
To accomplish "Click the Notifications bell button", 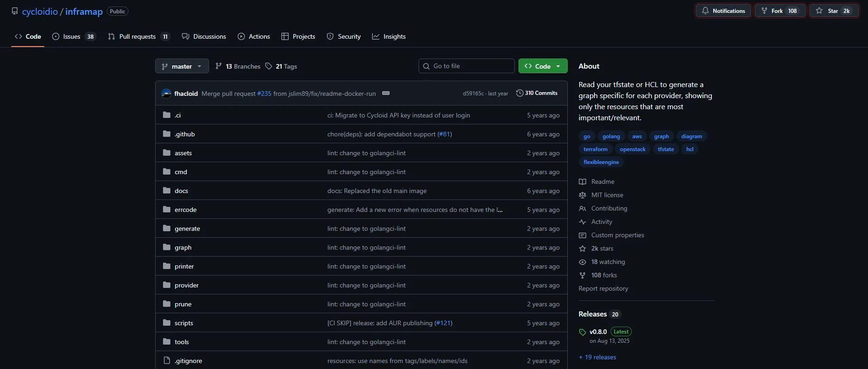I will 723,11.
